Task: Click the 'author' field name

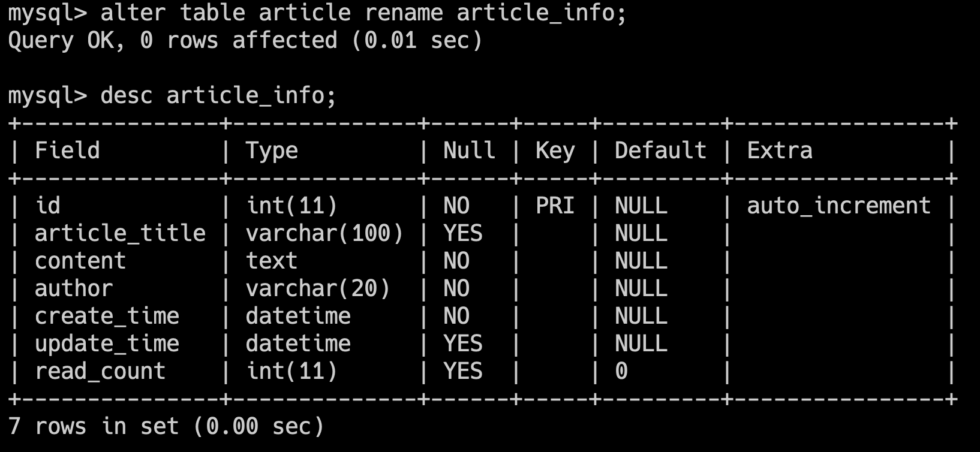Action: [74, 288]
